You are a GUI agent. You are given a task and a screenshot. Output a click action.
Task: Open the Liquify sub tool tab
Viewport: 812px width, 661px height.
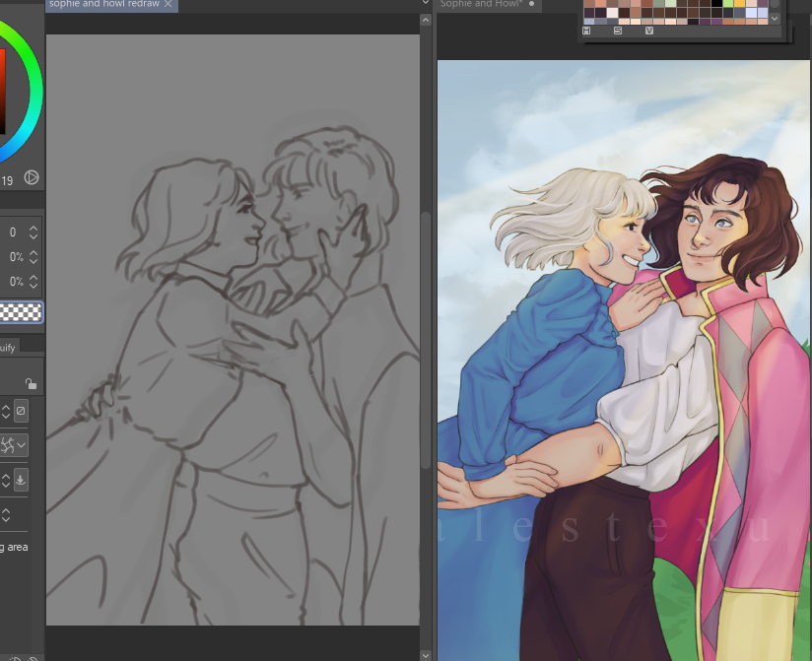(x=8, y=348)
